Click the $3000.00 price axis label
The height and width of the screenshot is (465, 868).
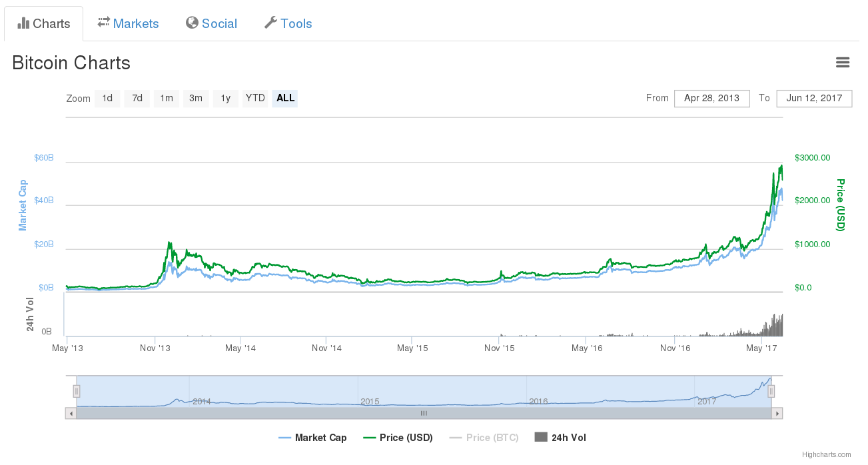coord(813,158)
